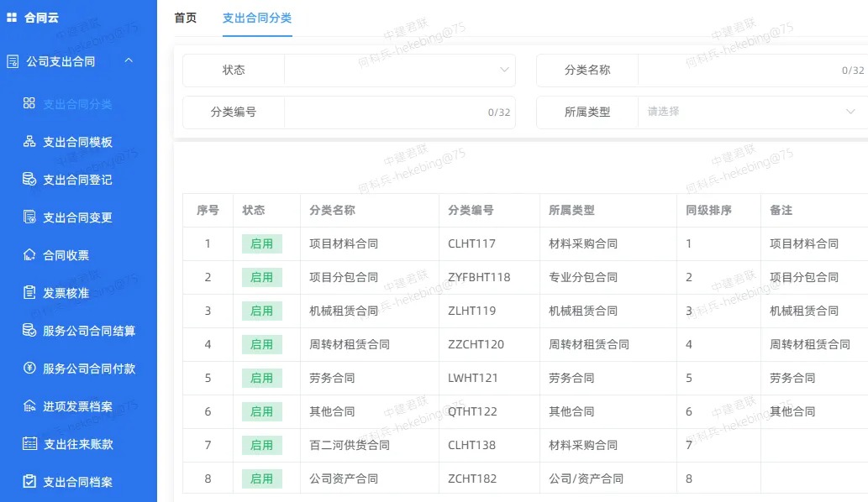The height and width of the screenshot is (502, 868).
Task: Click the 支出合同档案 sidebar icon
Action: coord(29,482)
